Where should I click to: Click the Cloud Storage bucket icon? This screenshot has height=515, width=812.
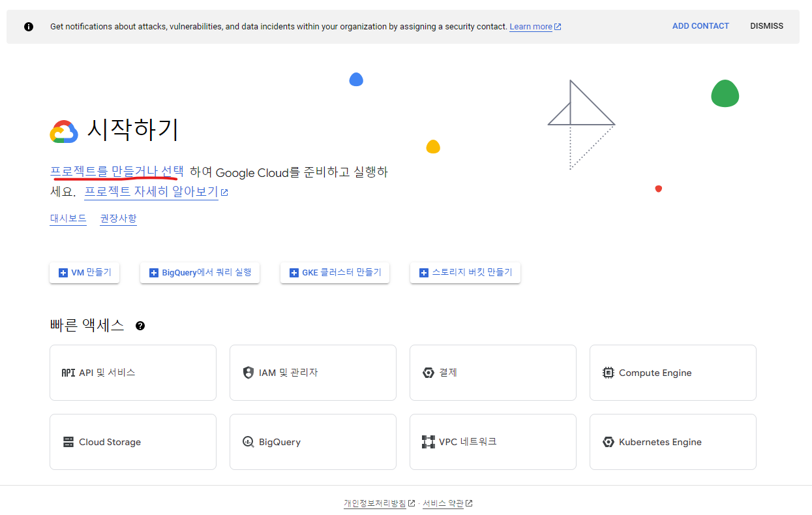tap(68, 442)
